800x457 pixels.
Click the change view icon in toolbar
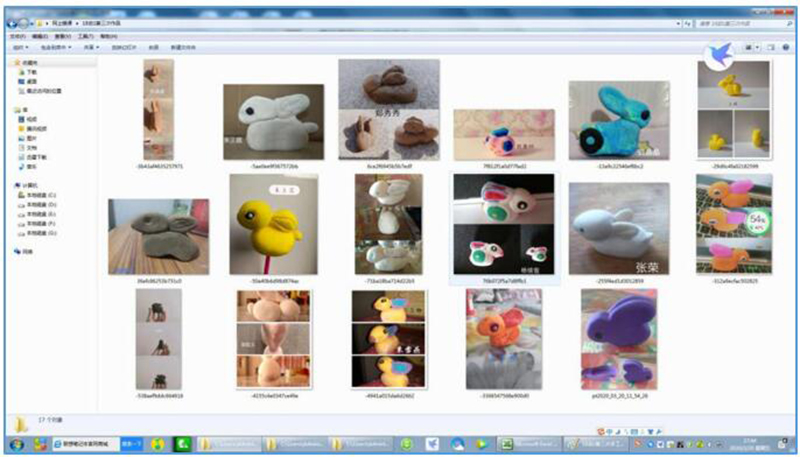coord(747,46)
